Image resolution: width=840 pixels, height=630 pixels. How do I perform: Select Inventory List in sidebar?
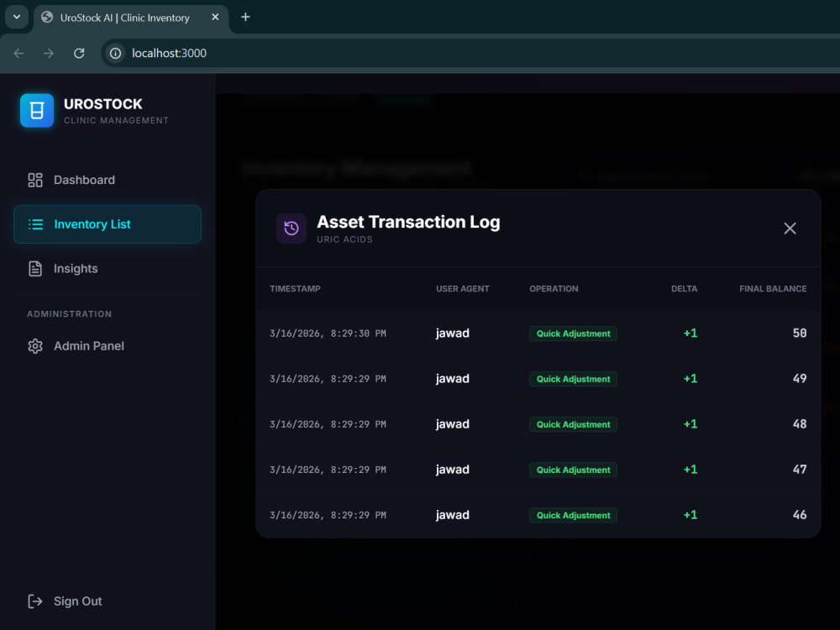[108, 224]
